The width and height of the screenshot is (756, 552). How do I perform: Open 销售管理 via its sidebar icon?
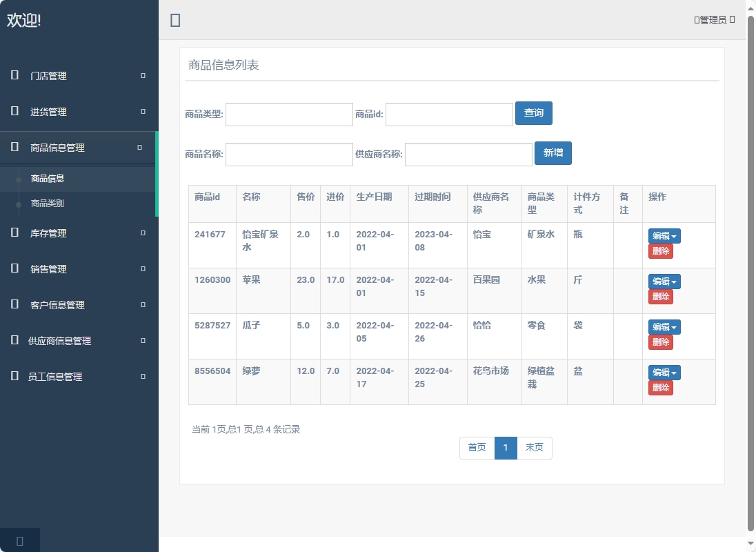14,268
